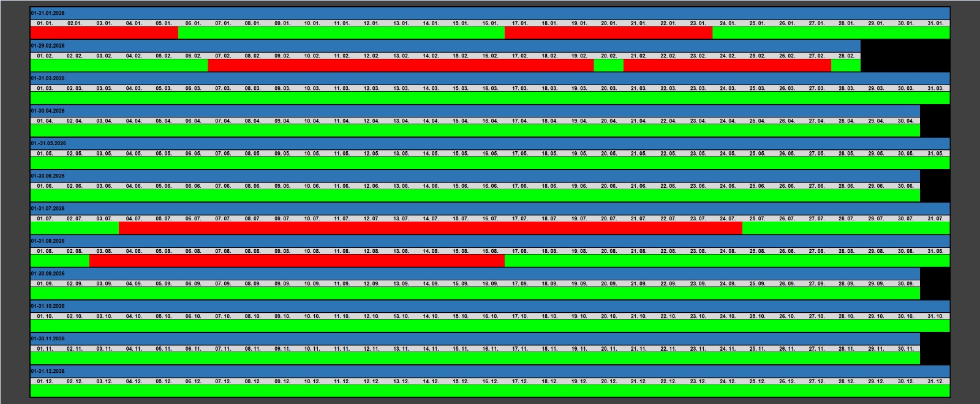Screen dimensions: 980x404
Task: Click the long red block in July row
Action: (431, 228)
